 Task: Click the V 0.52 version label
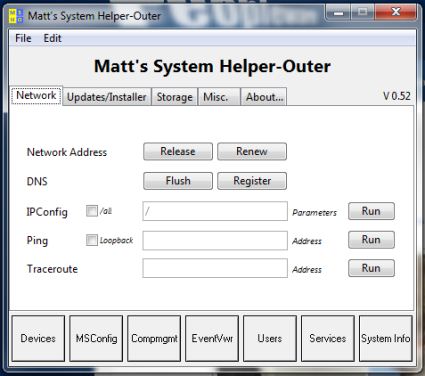click(x=397, y=96)
